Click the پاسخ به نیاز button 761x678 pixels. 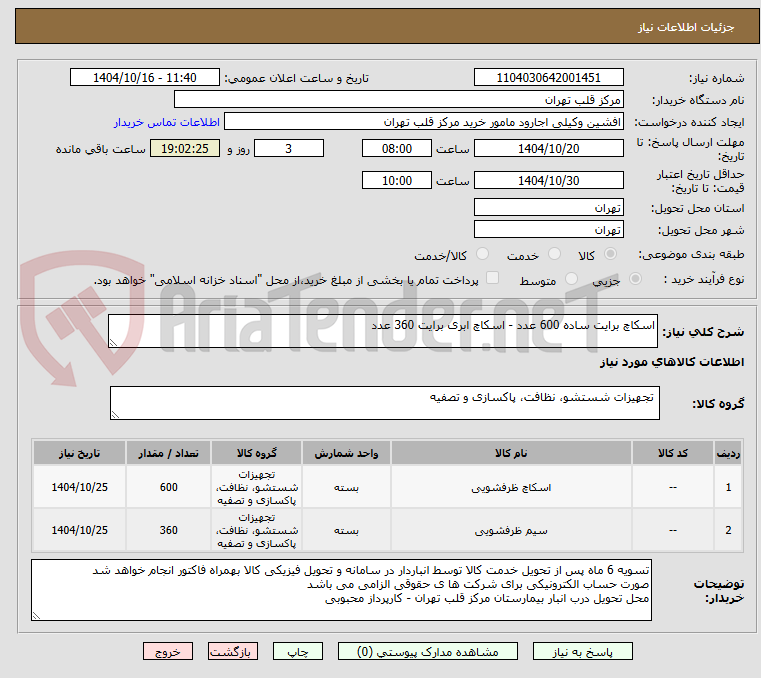[x=582, y=651]
